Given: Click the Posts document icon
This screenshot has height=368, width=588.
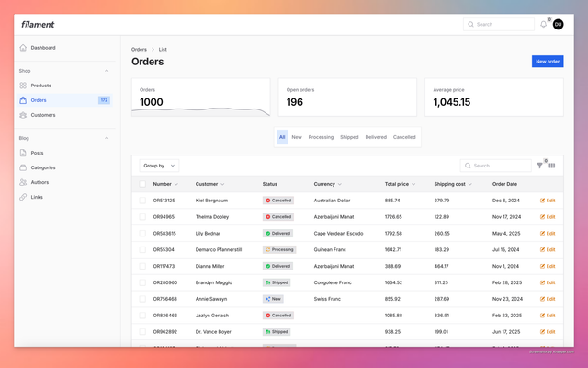Looking at the screenshot, I should point(23,153).
